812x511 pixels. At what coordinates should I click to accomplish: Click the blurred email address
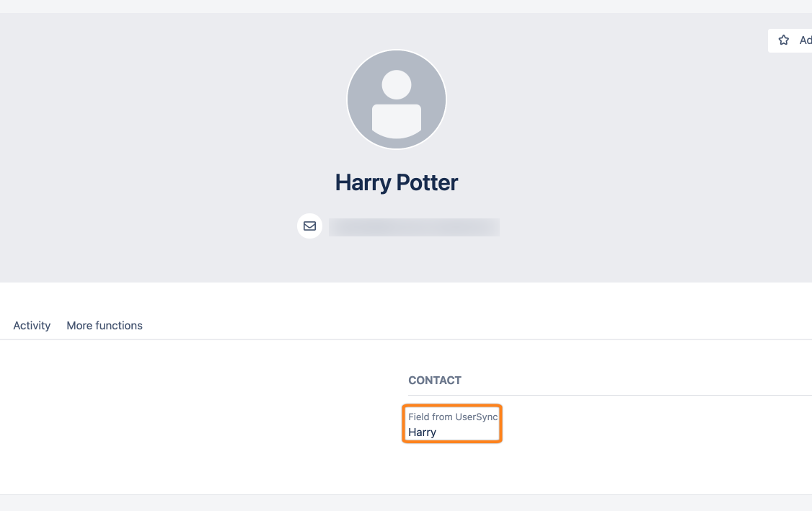tap(414, 228)
